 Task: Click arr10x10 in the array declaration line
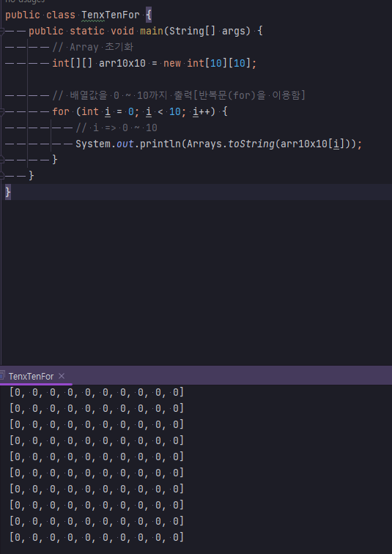pos(122,63)
